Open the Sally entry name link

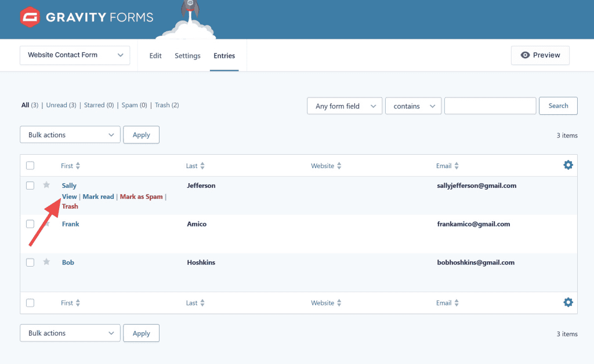[x=70, y=185]
